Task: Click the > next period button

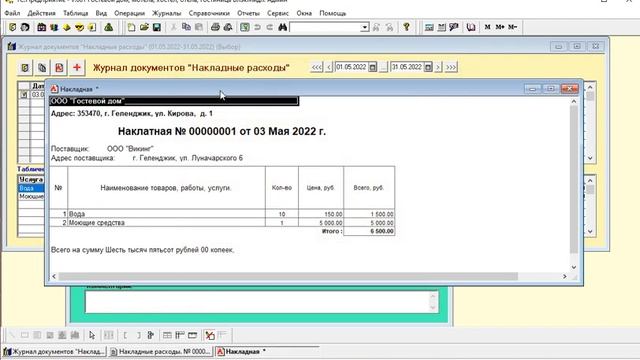Action: click(x=438, y=67)
